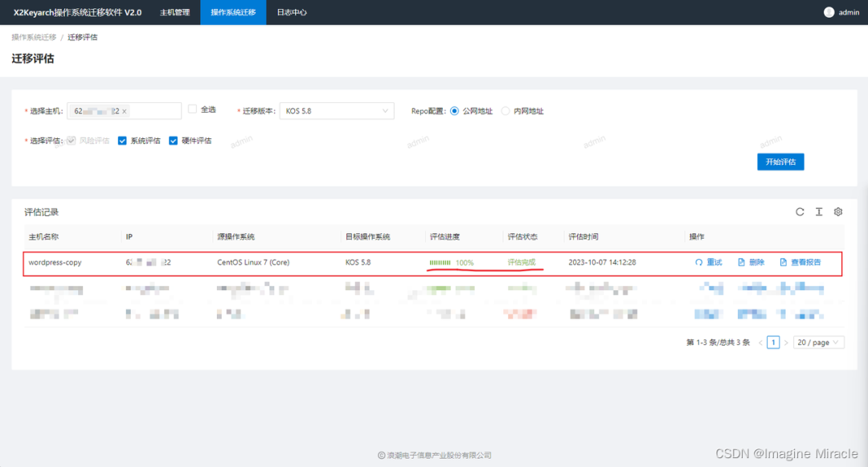Select the 内网地址 radio button
This screenshot has width=868, height=467.
tap(506, 111)
